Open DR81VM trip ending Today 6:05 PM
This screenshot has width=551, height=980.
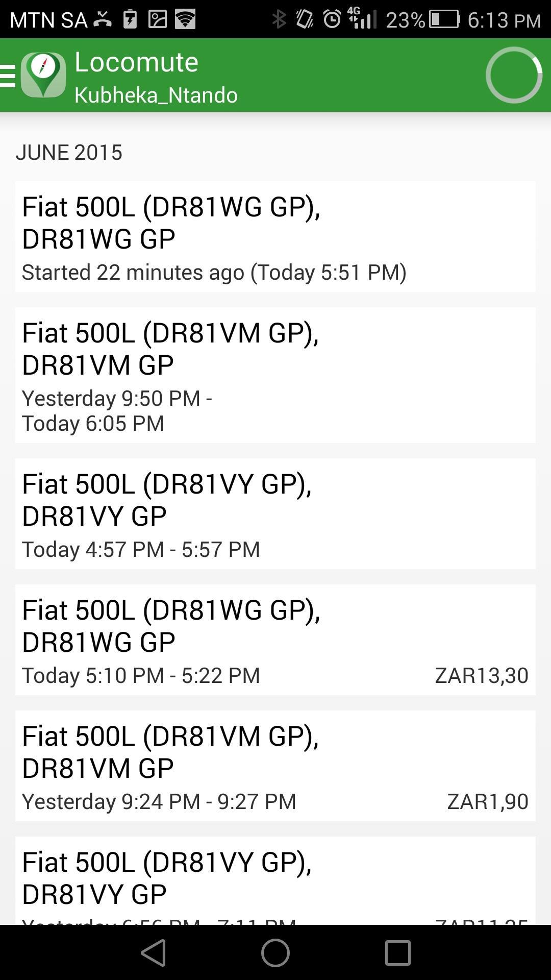click(275, 375)
